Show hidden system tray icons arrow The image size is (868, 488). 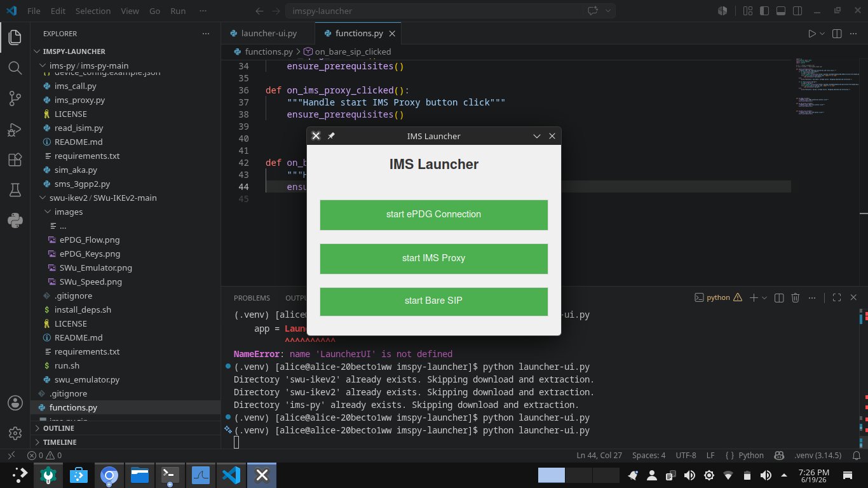click(783, 475)
